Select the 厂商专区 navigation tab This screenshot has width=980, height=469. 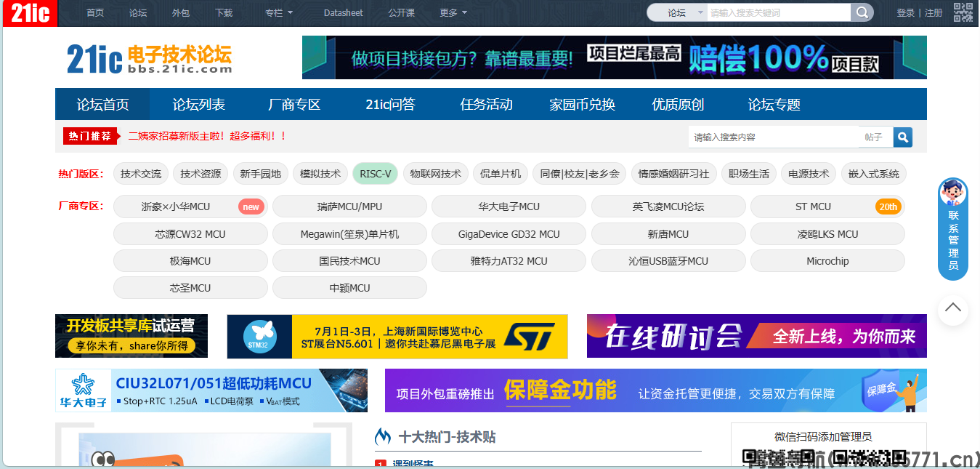(x=294, y=104)
